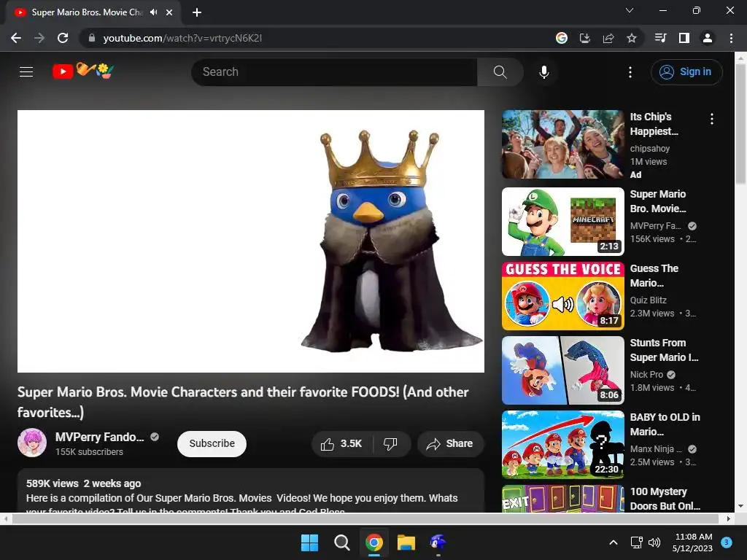Subscribe to MVPerry Fandom channel
747x560 pixels.
212,444
